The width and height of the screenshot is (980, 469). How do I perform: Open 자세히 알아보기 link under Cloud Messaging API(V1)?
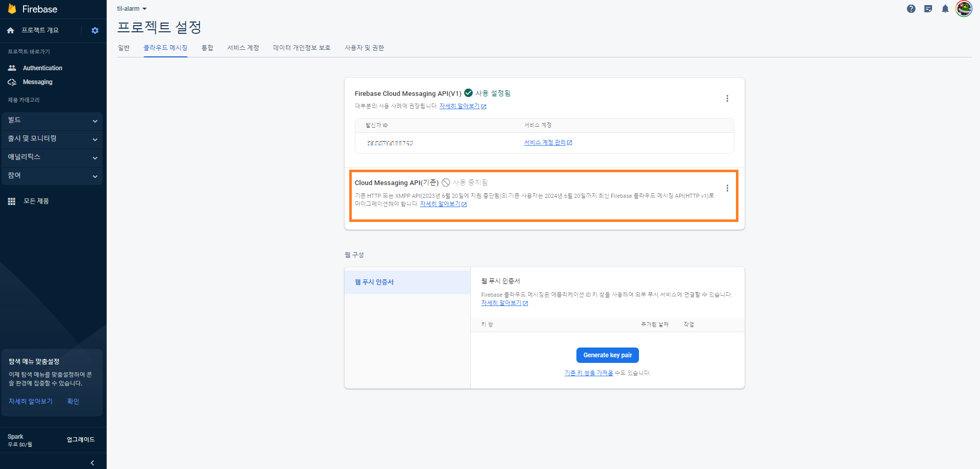[x=463, y=106]
